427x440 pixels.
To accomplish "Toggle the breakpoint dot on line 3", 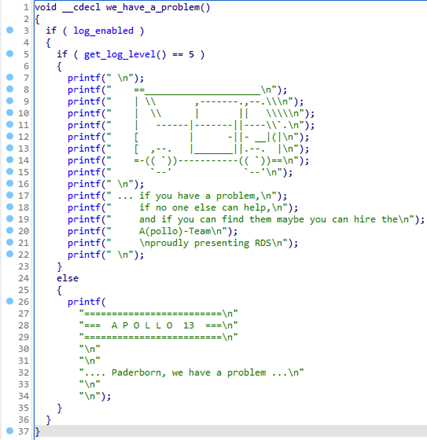I will (10, 30).
